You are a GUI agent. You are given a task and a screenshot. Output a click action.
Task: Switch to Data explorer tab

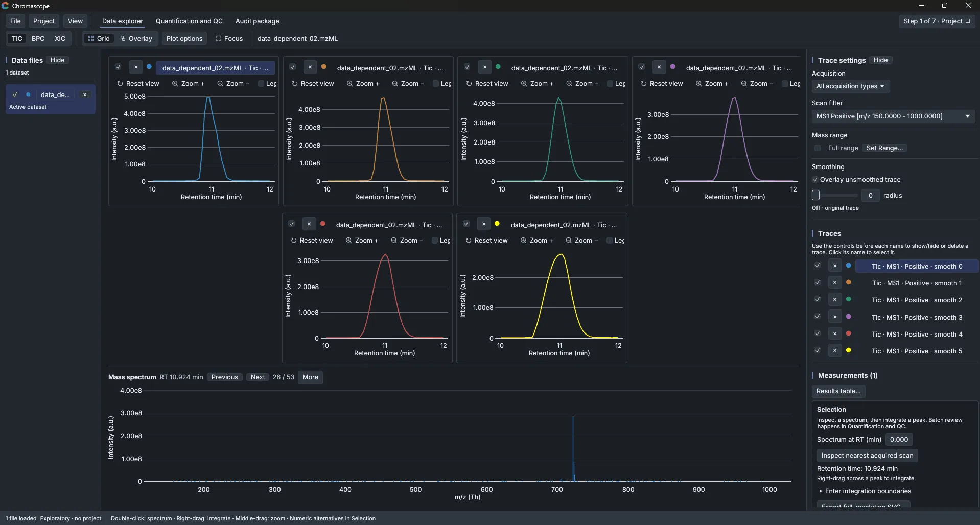(123, 21)
